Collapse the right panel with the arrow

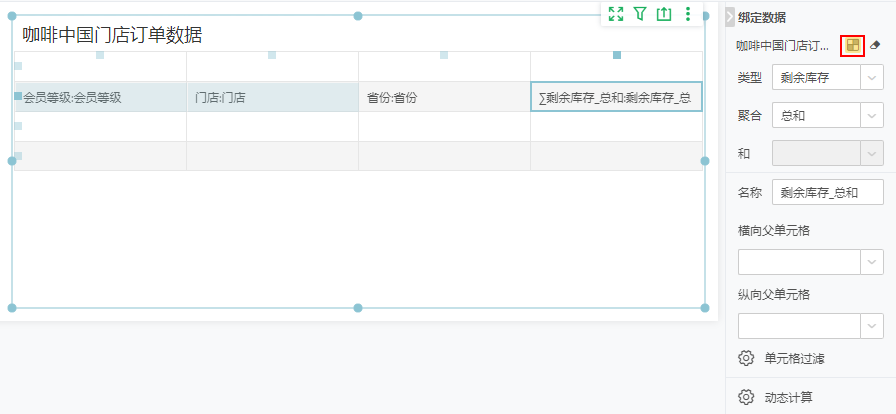point(730,17)
